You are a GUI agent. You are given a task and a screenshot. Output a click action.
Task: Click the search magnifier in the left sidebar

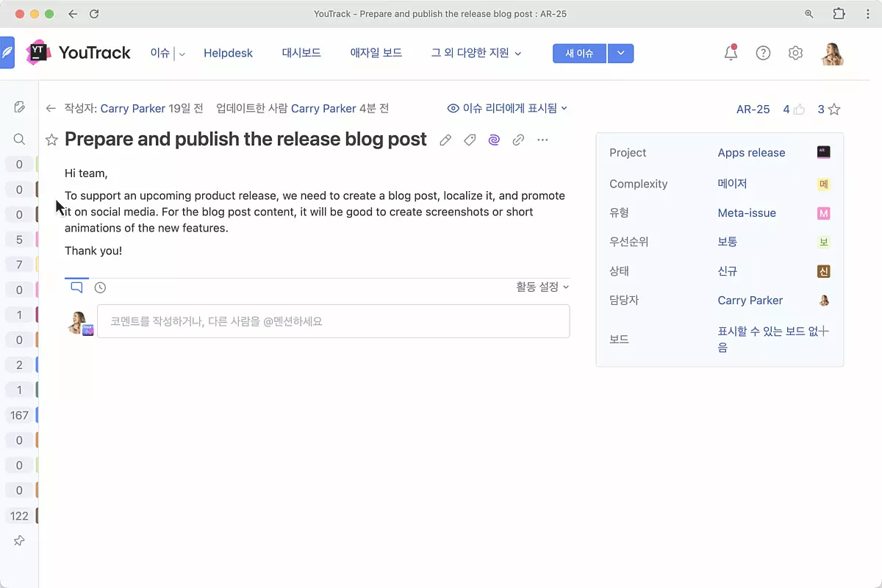(x=19, y=139)
